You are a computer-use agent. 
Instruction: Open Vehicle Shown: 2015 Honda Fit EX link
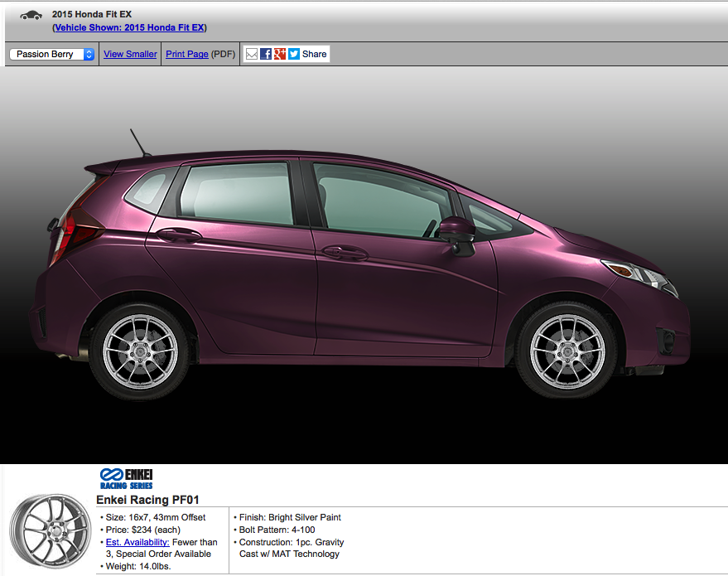[x=129, y=27]
